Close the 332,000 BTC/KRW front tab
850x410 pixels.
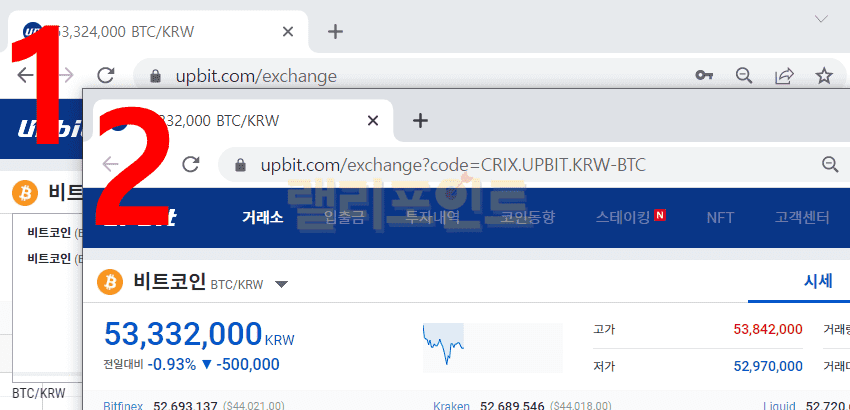(x=373, y=120)
